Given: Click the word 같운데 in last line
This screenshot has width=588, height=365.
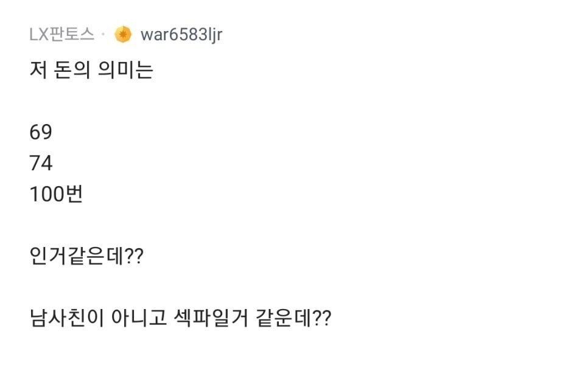Looking at the screenshot, I should [x=285, y=318].
